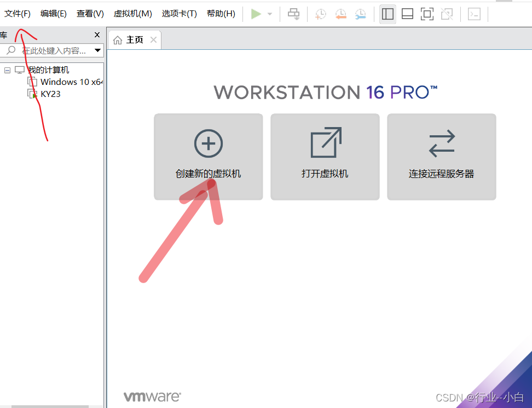Open the 编辑(E) menu
532x408 pixels.
53,14
